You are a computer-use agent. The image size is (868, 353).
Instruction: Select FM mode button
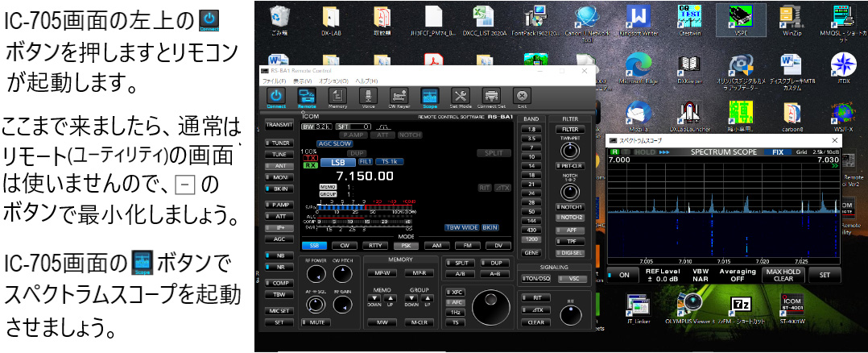click(467, 246)
